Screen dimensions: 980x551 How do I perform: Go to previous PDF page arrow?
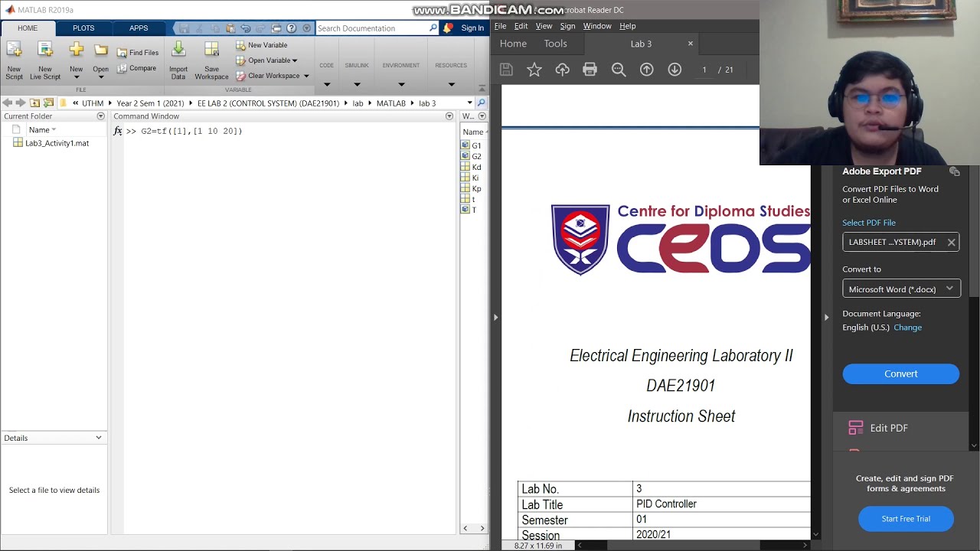pos(647,70)
